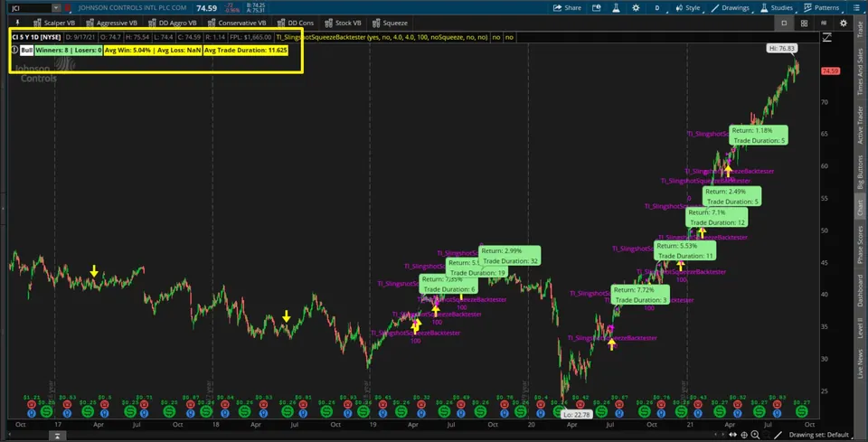Open the Patterns dropdown
Image resolution: width=868 pixels, height=442 pixels.
822,8
